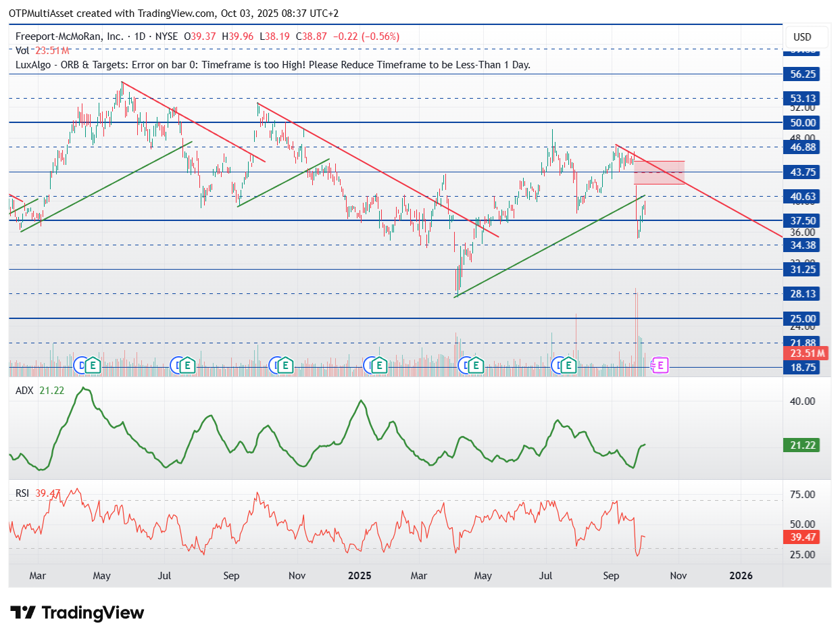Click the purple upcoming earnings icon

(662, 366)
